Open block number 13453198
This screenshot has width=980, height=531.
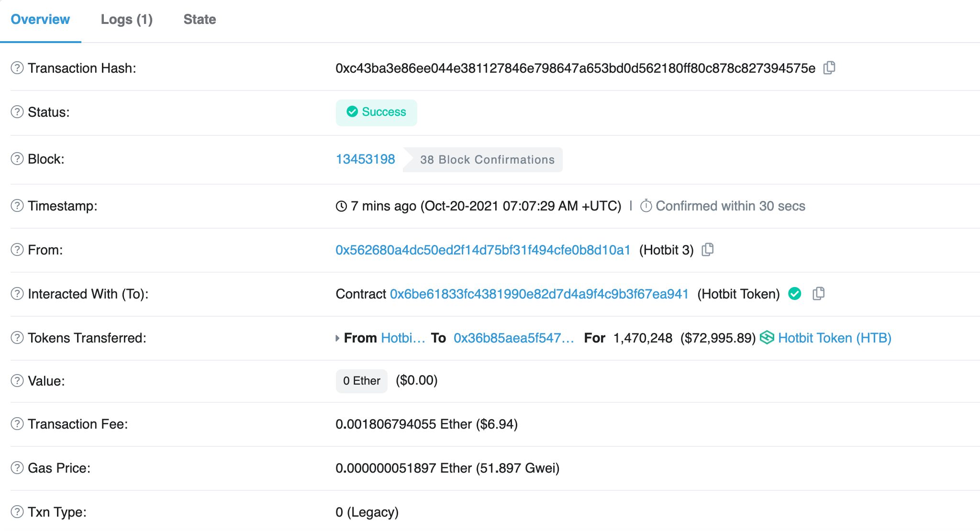(365, 159)
